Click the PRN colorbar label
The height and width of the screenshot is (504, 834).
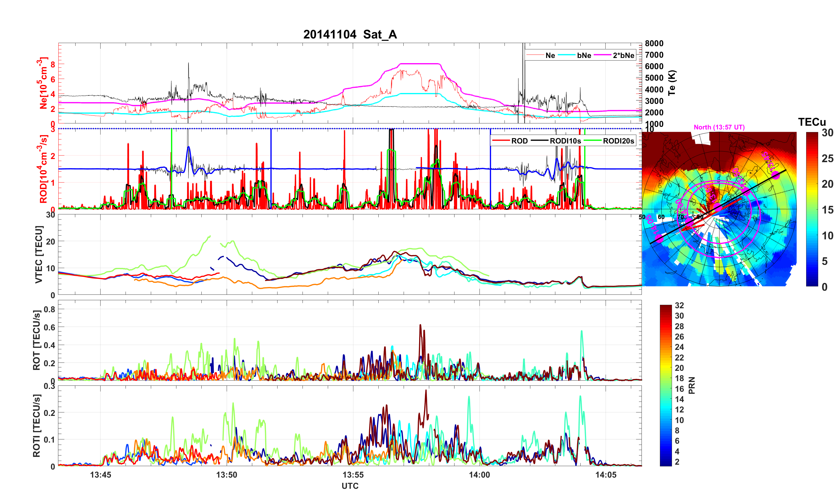(x=692, y=385)
